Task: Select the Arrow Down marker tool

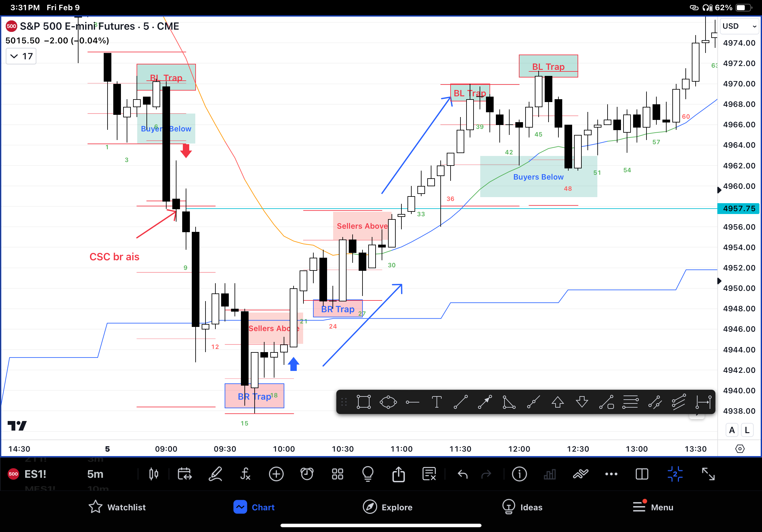Action: point(582,402)
